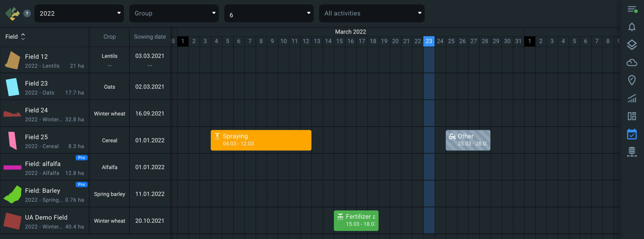Click the Oats crop cell
This screenshot has height=239, width=644.
click(109, 87)
